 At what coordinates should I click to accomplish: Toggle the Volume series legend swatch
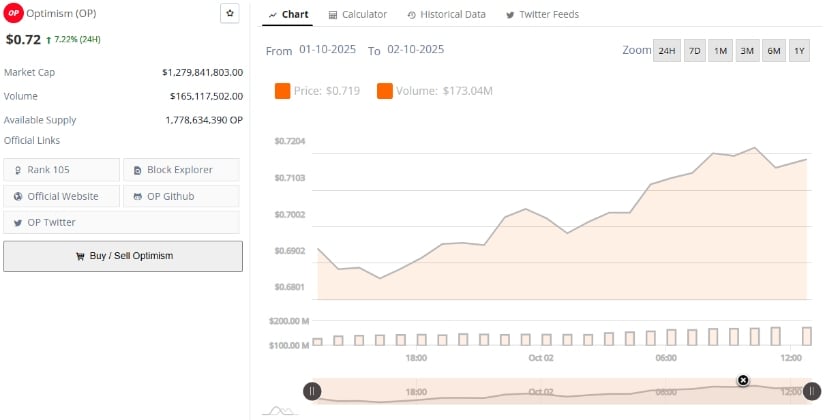pyautogui.click(x=385, y=91)
